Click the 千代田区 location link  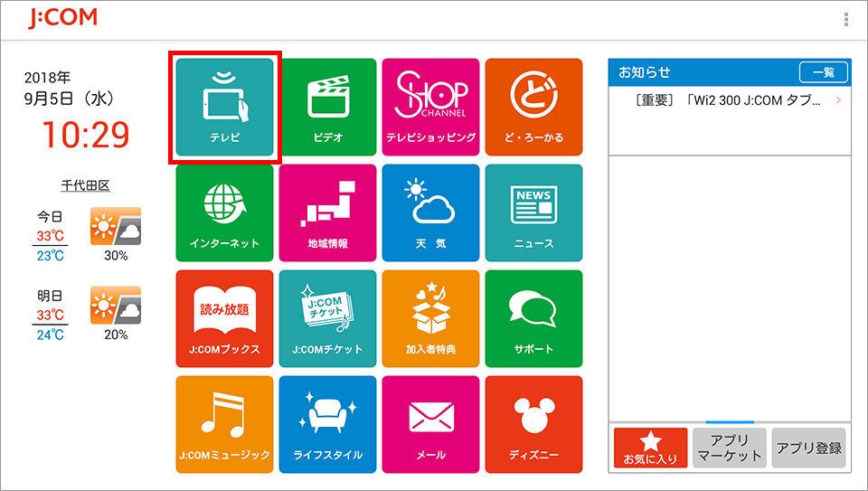point(85,184)
